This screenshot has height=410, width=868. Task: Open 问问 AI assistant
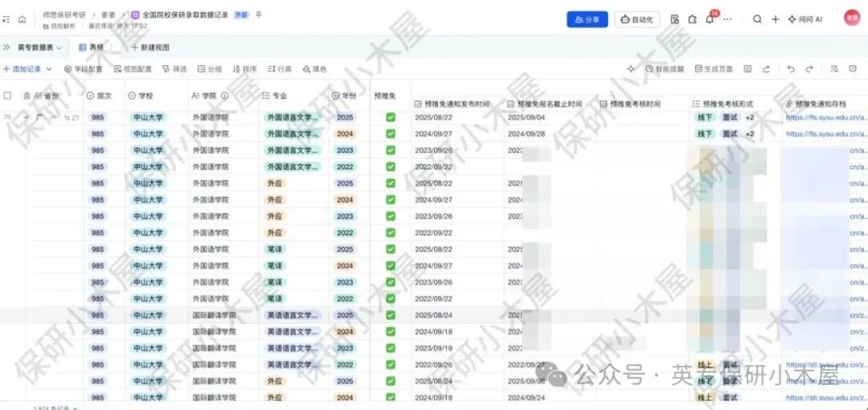tap(805, 19)
